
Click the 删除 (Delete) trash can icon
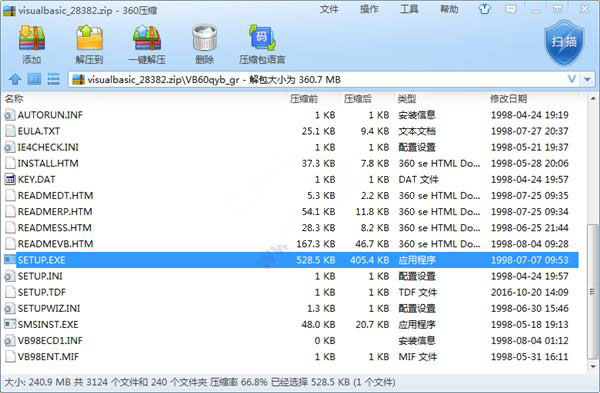tap(205, 44)
